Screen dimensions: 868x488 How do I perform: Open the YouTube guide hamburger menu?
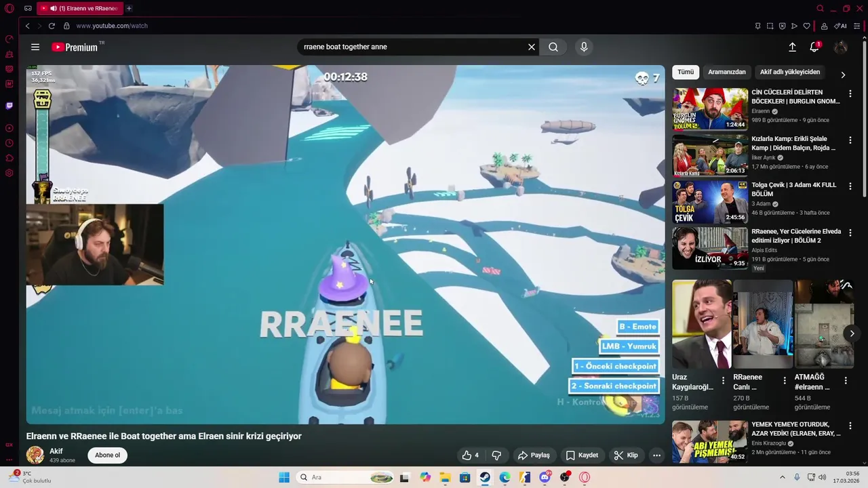35,47
